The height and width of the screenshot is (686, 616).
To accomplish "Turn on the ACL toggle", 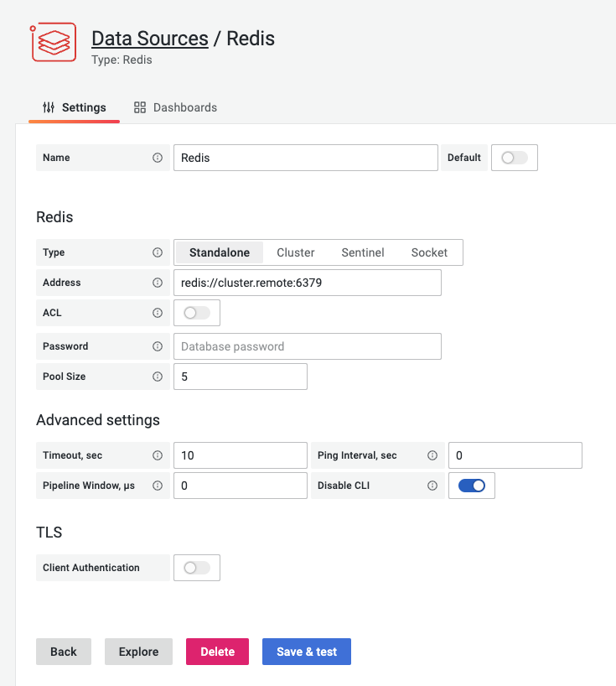I will [x=196, y=313].
